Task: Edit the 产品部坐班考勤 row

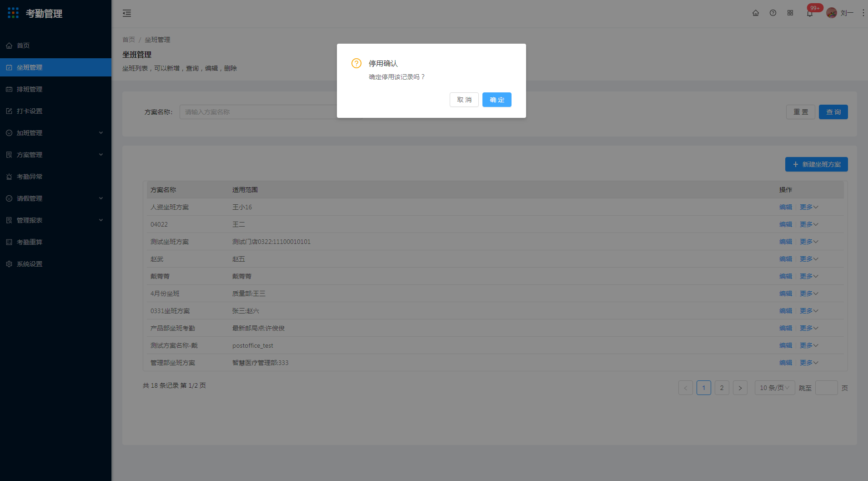Action: coord(786,328)
